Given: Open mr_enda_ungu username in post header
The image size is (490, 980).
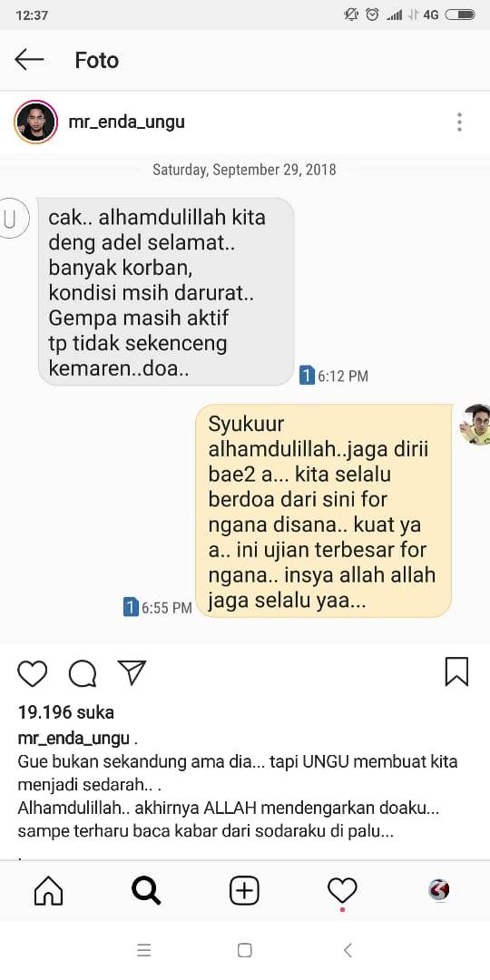Looking at the screenshot, I should pyautogui.click(x=127, y=122).
